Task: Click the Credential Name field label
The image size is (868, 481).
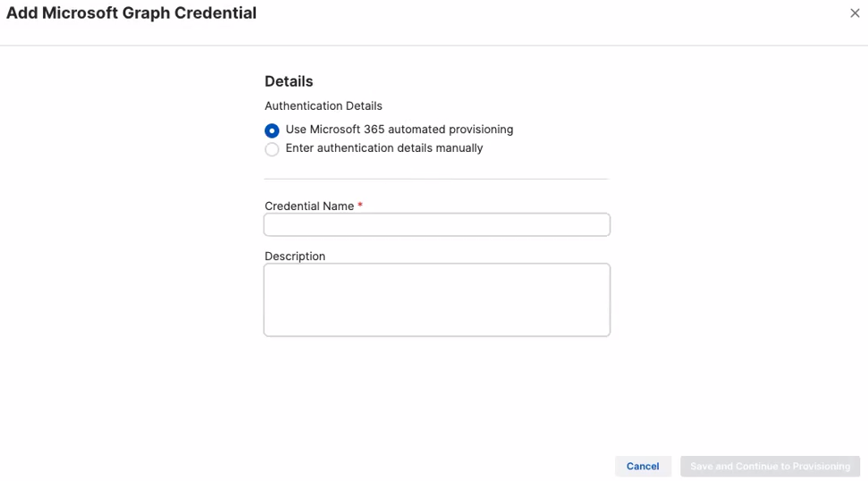Action: tap(309, 207)
